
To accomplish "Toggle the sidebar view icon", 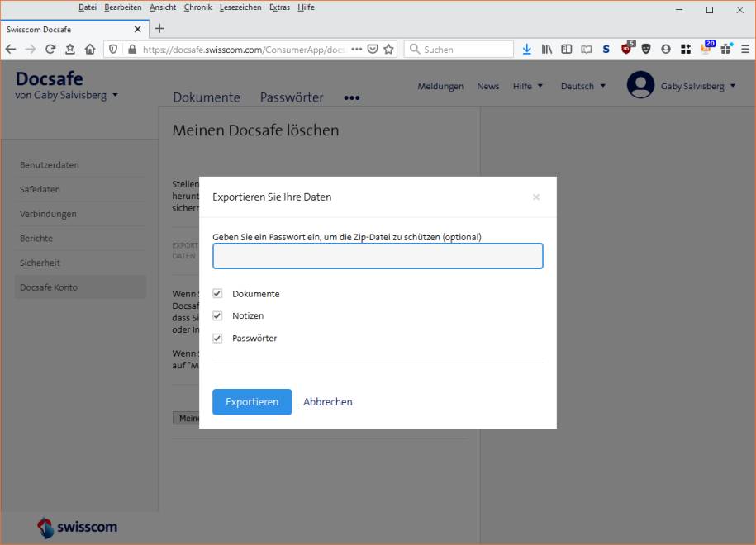I will (x=567, y=50).
